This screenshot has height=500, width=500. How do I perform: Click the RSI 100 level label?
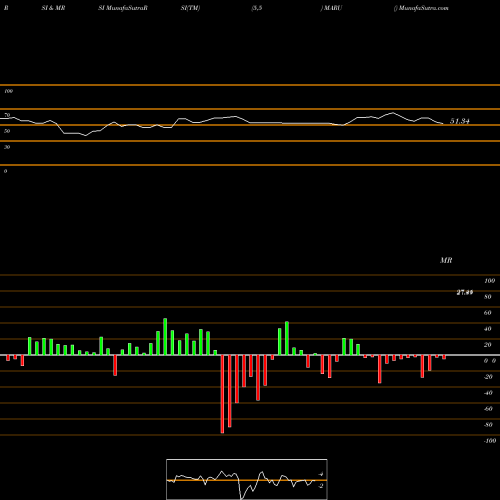pos(9,91)
